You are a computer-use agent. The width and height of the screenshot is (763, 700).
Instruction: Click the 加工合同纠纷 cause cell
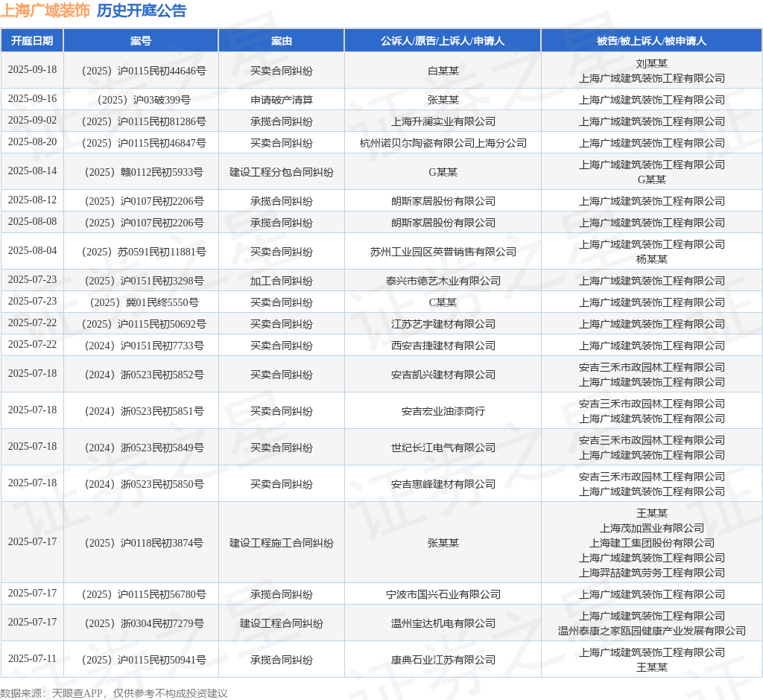pos(281,281)
